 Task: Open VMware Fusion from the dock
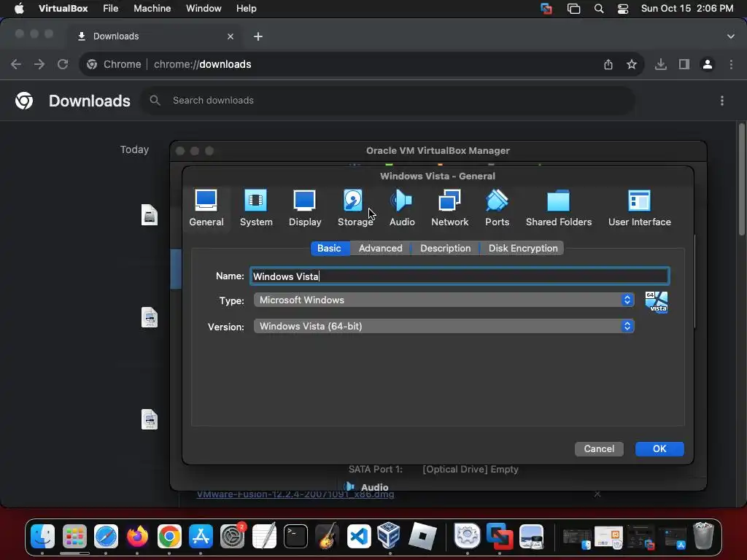point(499,536)
